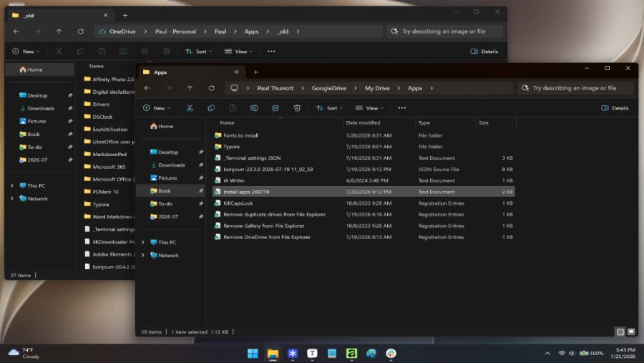Screen dimensions: 644x363
Task: Refresh the _old window
Action: click(81, 32)
